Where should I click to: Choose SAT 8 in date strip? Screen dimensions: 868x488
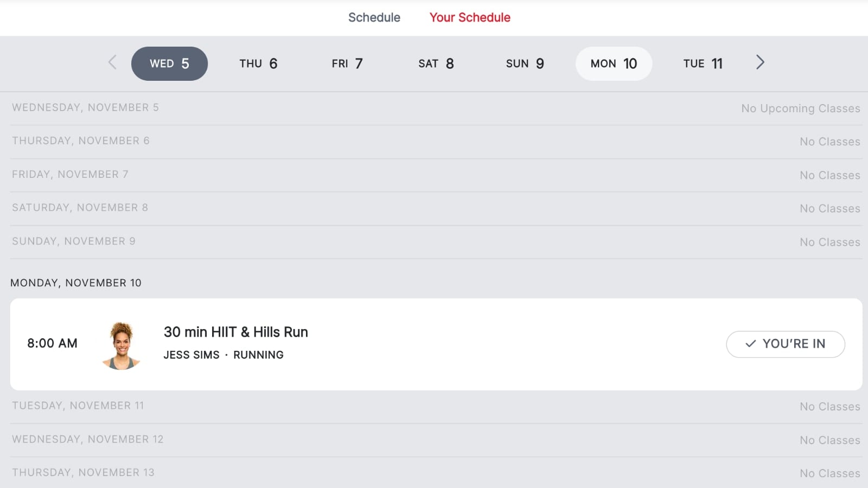pos(436,63)
